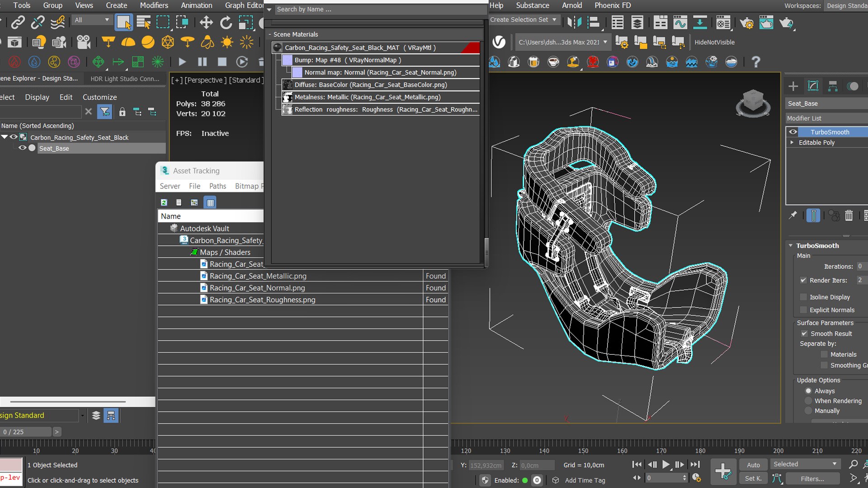Open the Animation menu

pos(196,5)
